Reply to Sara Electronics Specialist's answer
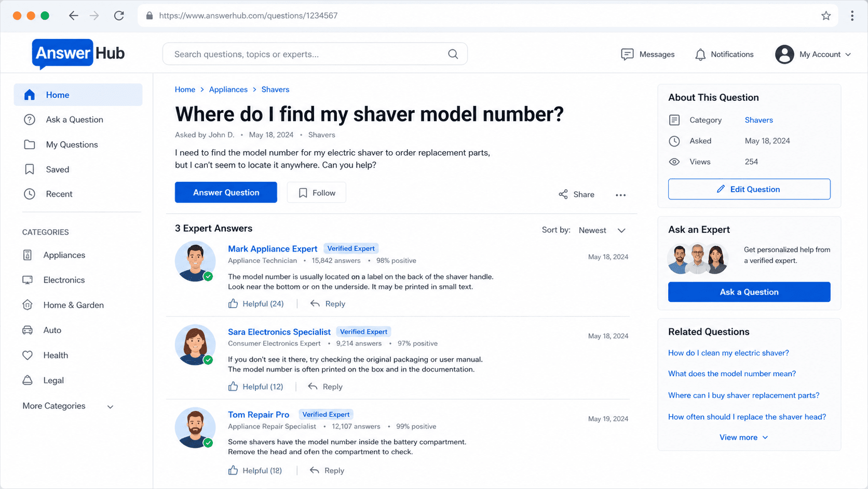The width and height of the screenshot is (868, 489). click(x=325, y=387)
